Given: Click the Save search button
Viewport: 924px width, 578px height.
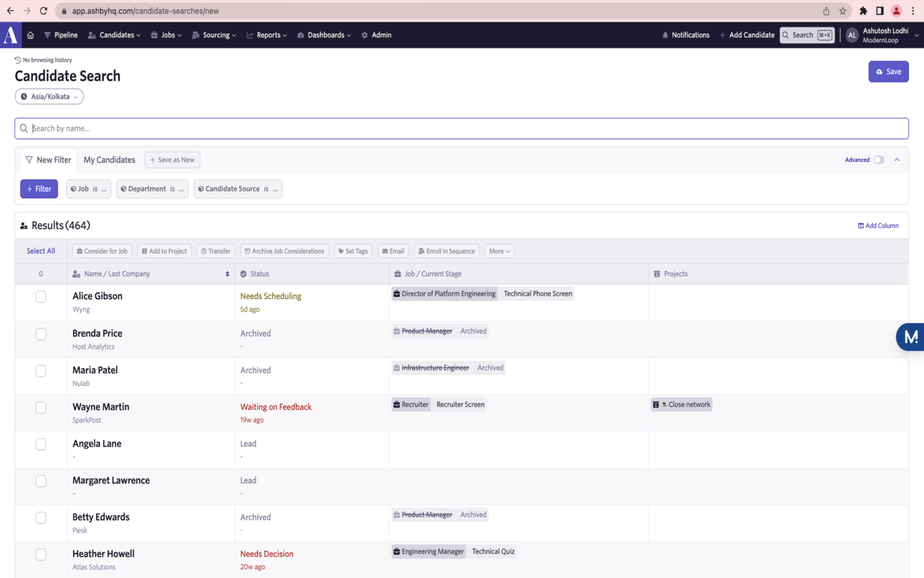Looking at the screenshot, I should click(x=888, y=71).
